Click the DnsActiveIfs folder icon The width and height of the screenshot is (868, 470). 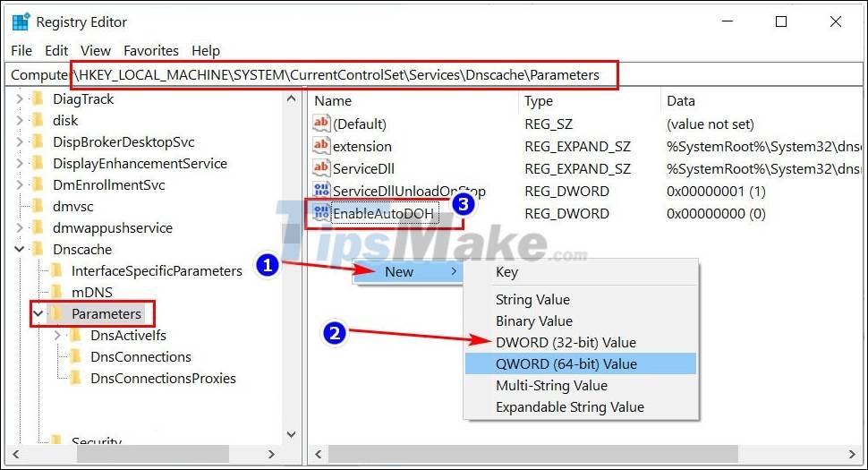pos(76,336)
